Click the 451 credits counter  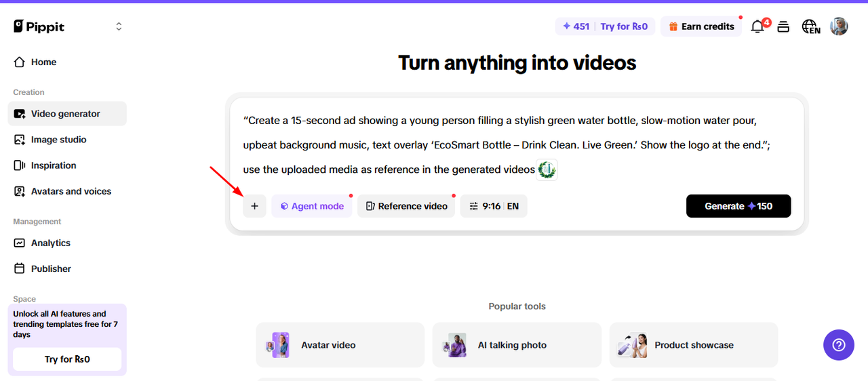coord(576,26)
